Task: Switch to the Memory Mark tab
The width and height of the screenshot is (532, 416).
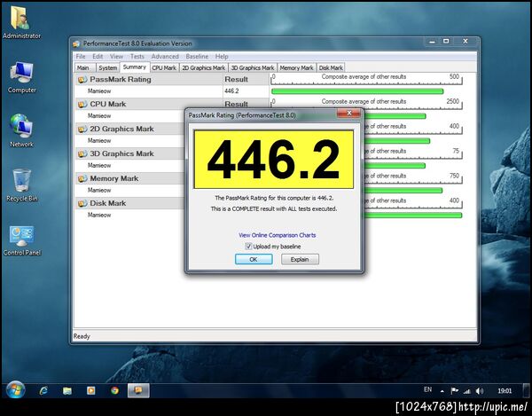Action: [296, 68]
